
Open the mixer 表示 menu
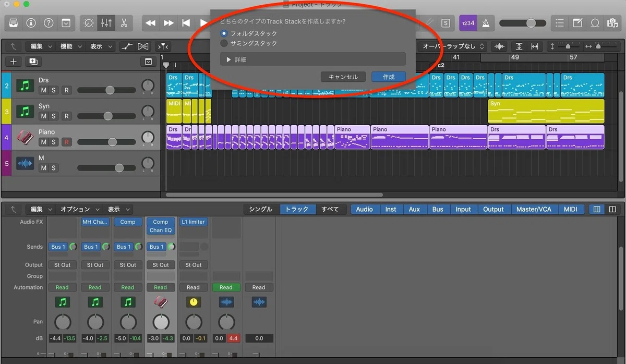[x=118, y=209]
